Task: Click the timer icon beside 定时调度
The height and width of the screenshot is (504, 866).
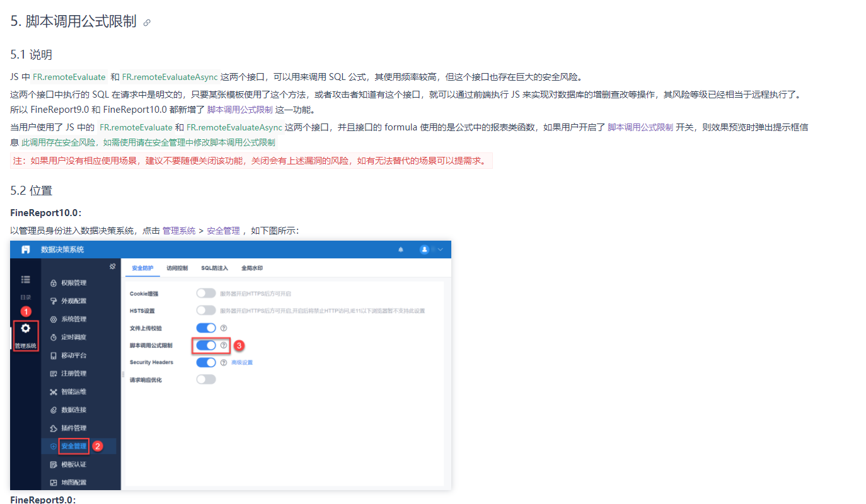Action: point(54,338)
